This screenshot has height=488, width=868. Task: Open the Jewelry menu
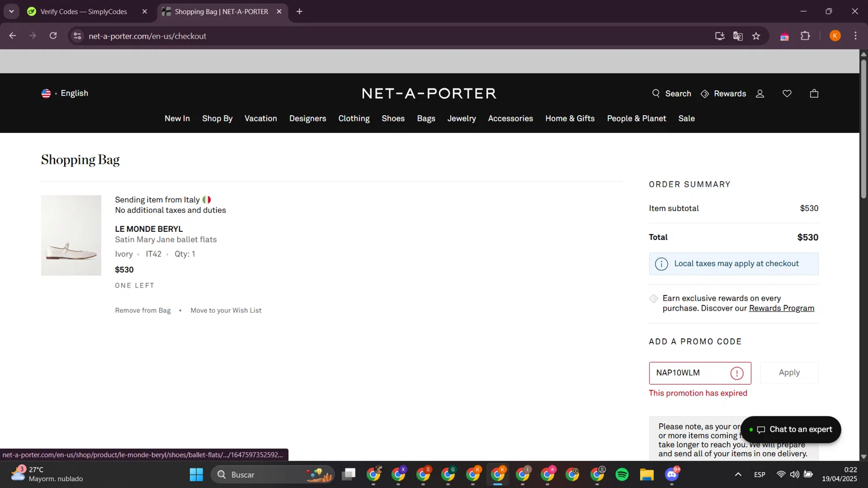462,119
